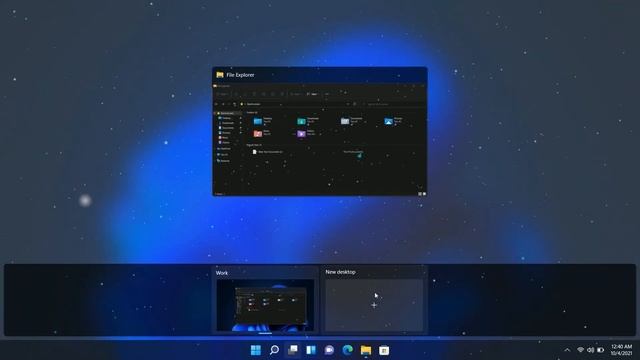Click the Wi-Fi network tray icon
The image size is (640, 360).
(580, 350)
